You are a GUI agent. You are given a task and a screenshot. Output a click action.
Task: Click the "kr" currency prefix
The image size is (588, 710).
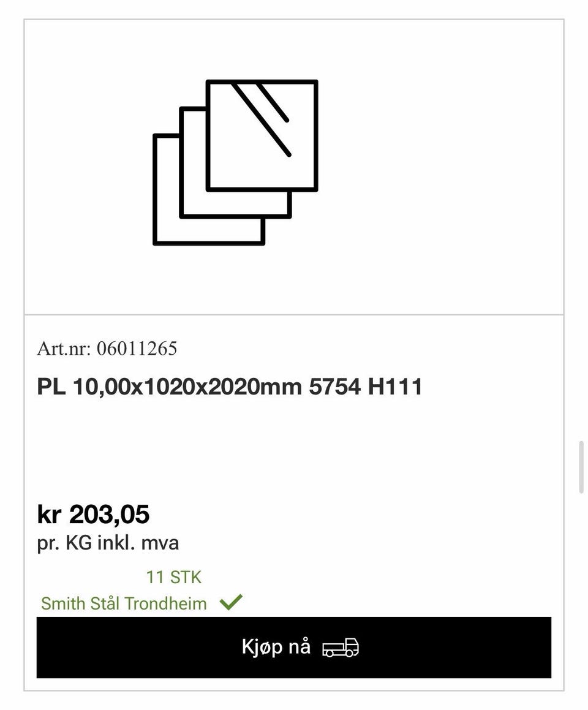(49, 515)
